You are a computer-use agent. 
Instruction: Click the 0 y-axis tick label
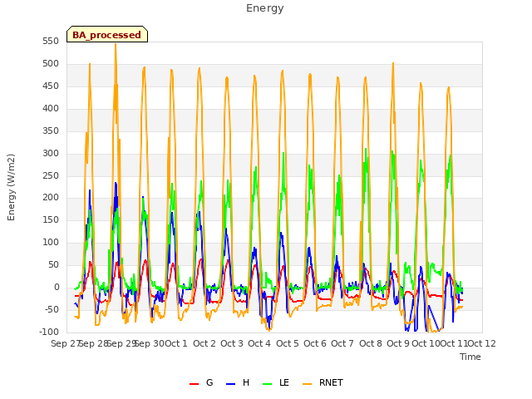57,287
